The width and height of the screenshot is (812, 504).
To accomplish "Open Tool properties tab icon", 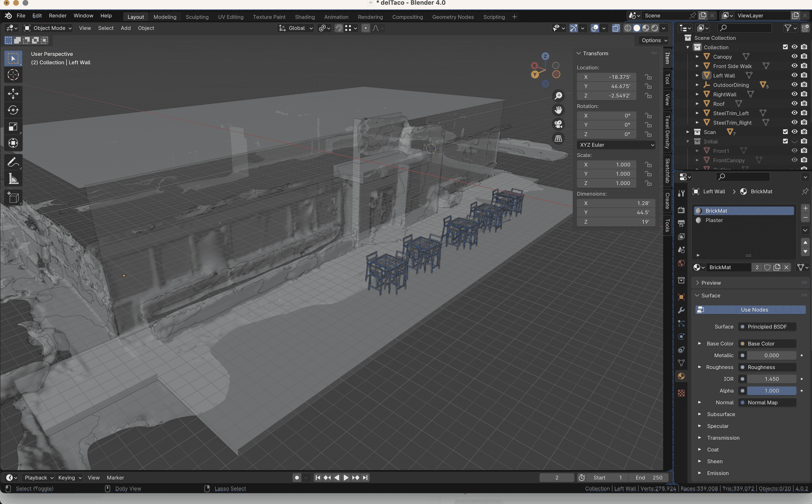I will (681, 193).
